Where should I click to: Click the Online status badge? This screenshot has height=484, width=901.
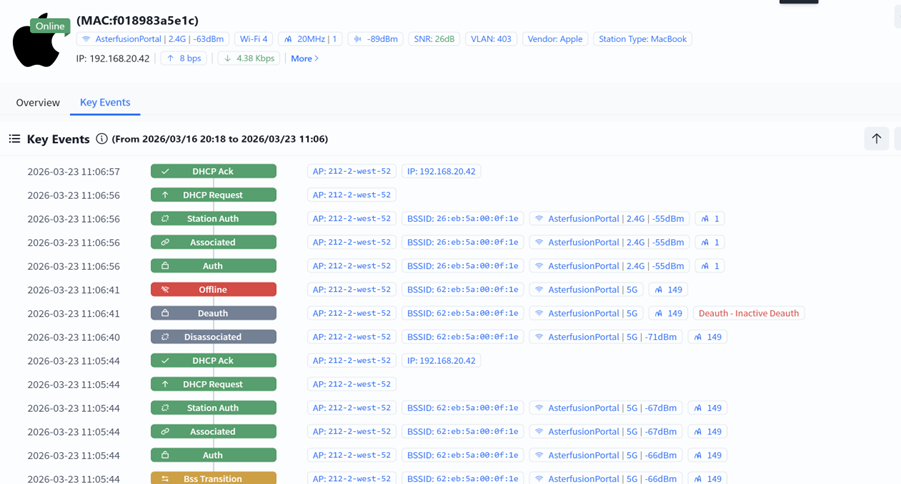[x=50, y=26]
